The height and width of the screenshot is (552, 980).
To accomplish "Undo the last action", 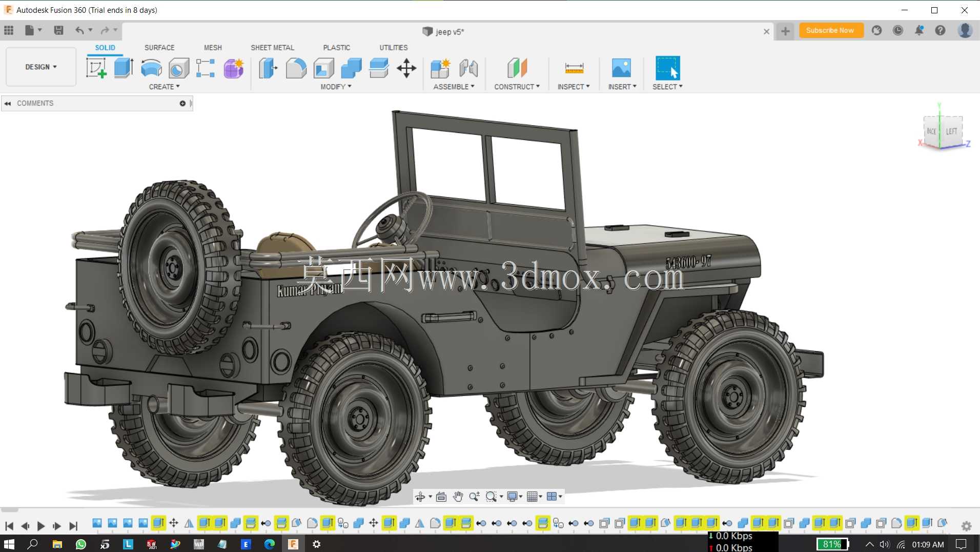I will [x=79, y=30].
